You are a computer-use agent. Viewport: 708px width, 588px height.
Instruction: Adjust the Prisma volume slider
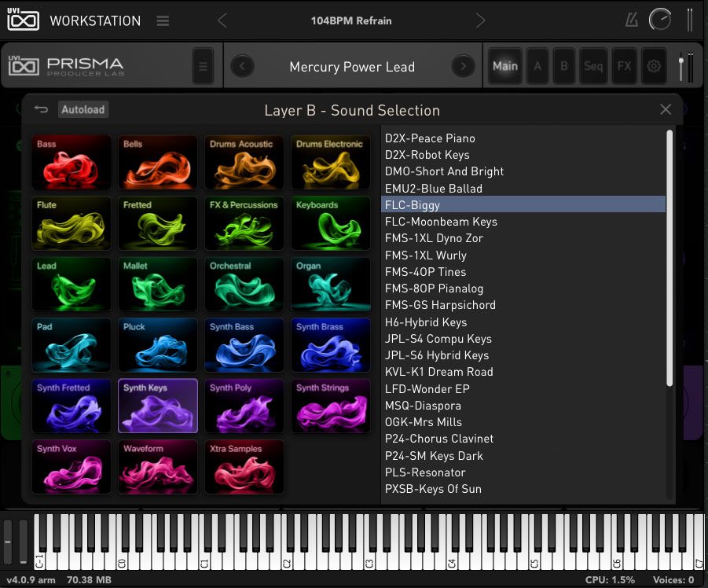681,67
